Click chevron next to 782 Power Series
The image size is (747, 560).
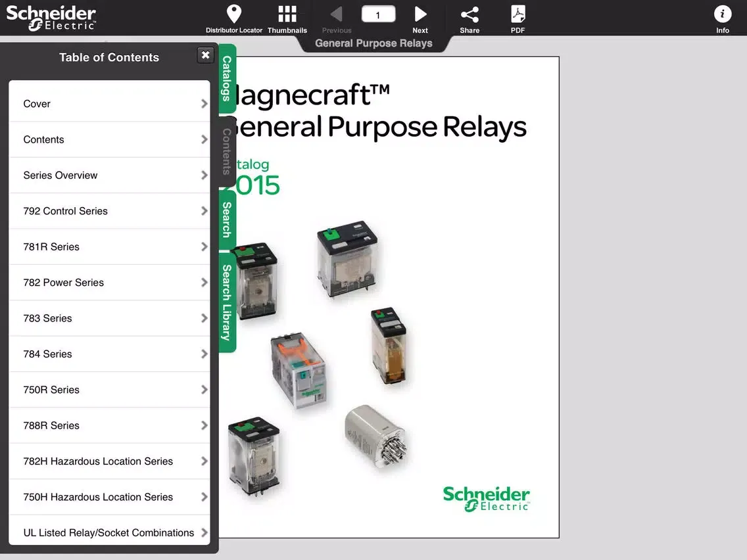coord(205,283)
